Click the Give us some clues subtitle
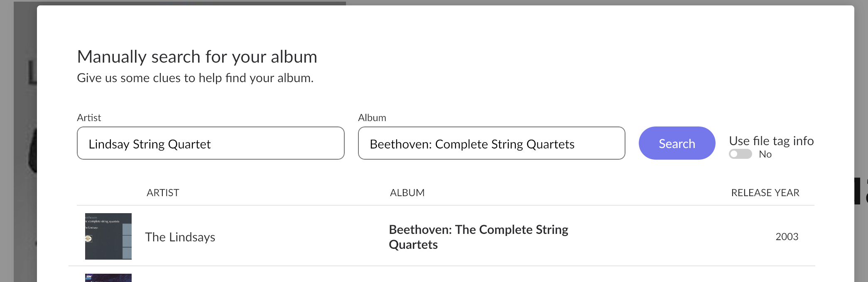The height and width of the screenshot is (282, 868). coord(195,78)
